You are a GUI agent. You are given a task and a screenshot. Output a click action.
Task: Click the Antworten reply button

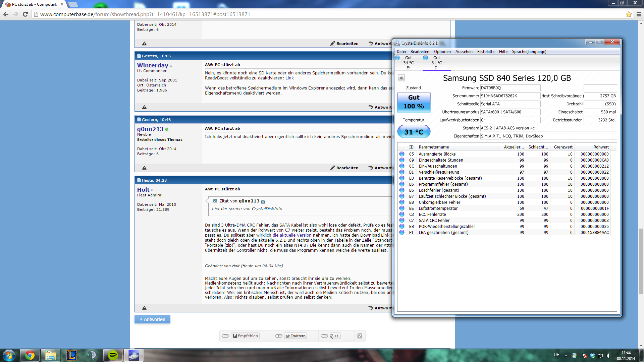[152, 319]
